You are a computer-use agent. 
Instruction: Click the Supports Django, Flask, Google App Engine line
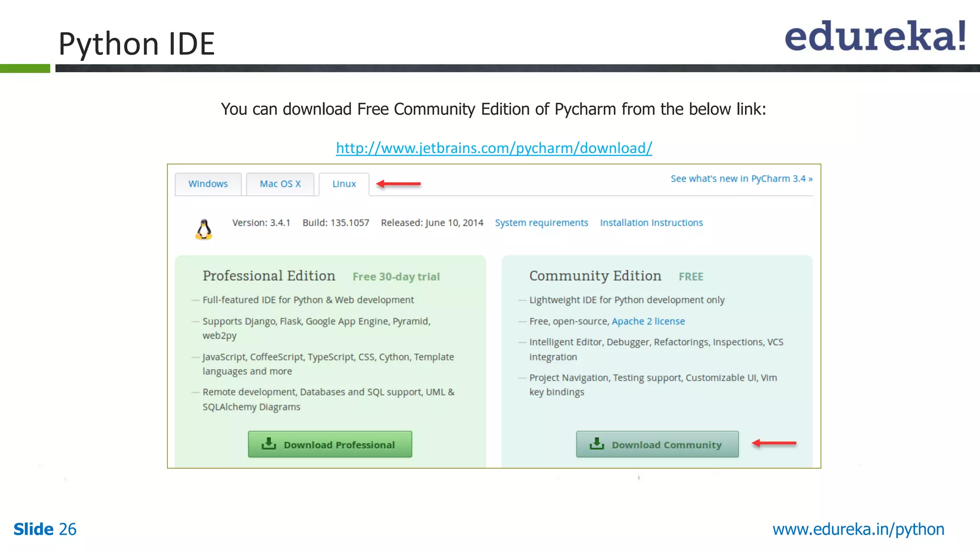coord(316,328)
